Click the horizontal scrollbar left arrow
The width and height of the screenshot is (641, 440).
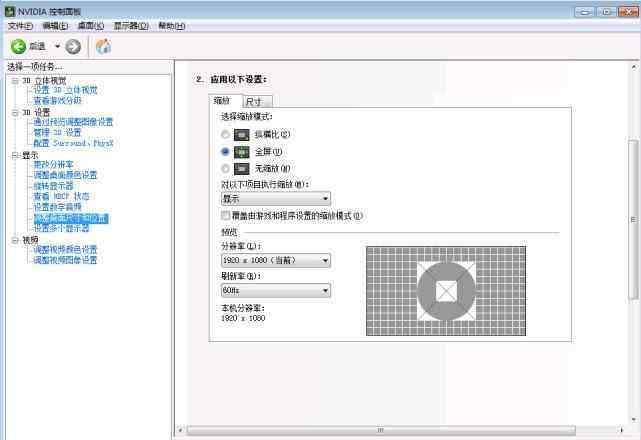[x=180, y=430]
